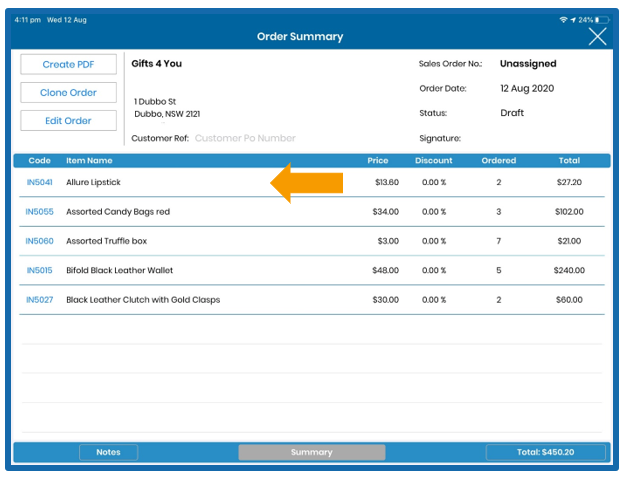Click the $30.00 price value

point(386,300)
